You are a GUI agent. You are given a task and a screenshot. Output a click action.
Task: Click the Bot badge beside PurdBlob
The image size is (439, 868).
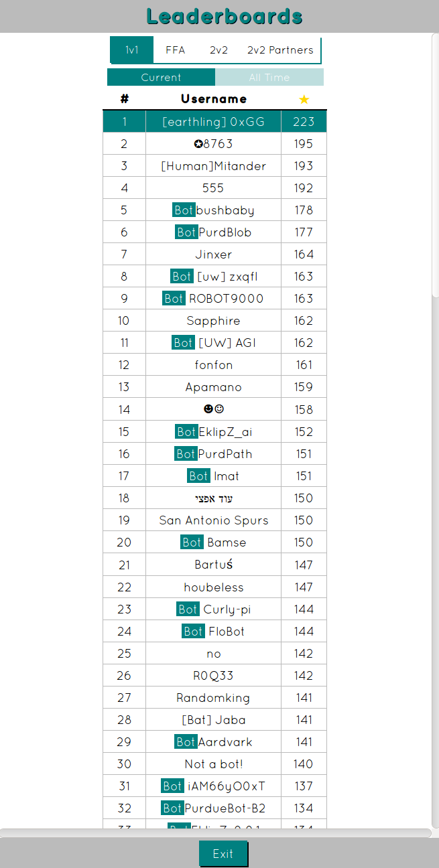point(186,232)
